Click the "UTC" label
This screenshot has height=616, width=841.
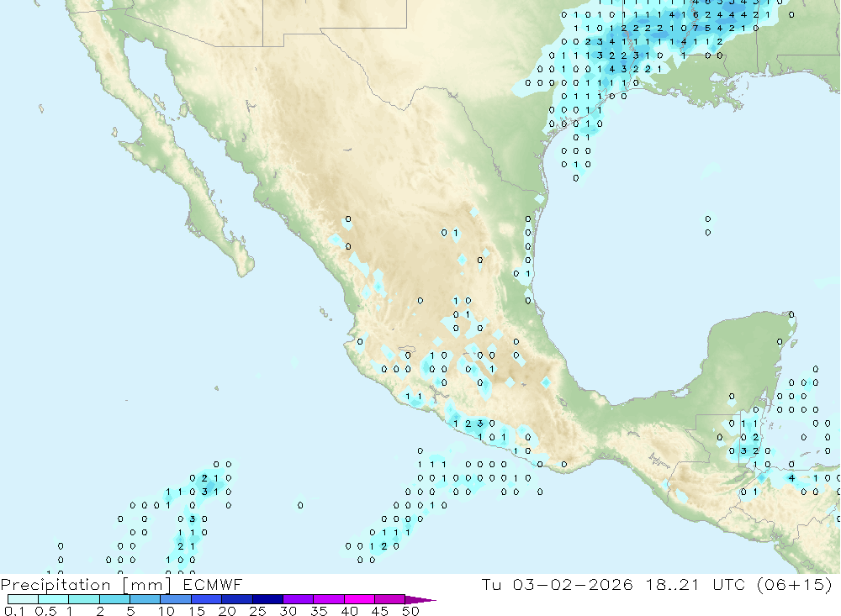[729, 584]
